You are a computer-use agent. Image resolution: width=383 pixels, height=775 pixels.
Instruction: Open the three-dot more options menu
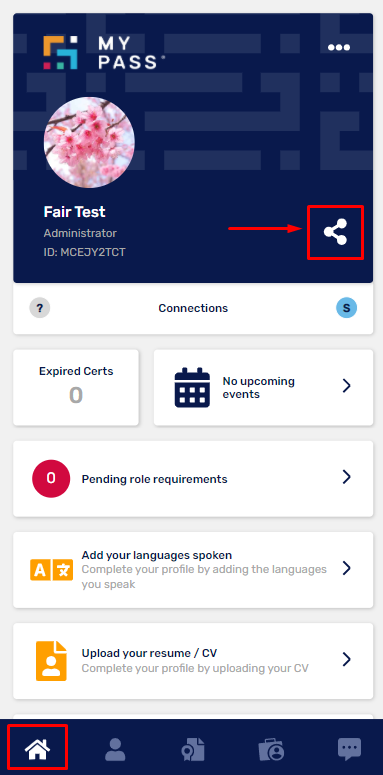339,47
